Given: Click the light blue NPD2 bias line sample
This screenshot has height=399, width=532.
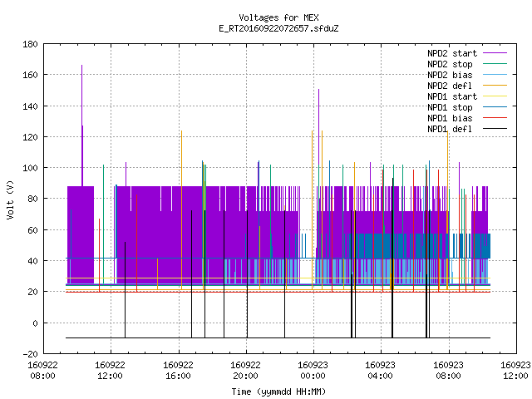Looking at the screenshot, I should pos(495,75).
